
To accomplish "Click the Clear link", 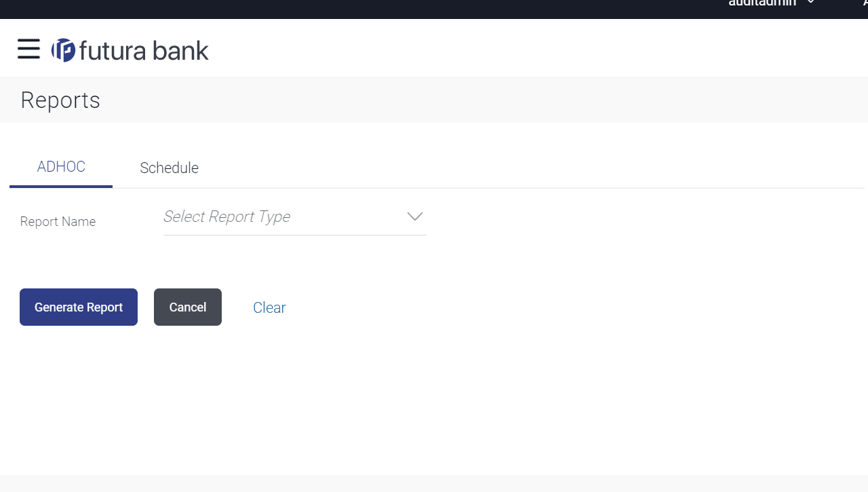I will point(269,308).
